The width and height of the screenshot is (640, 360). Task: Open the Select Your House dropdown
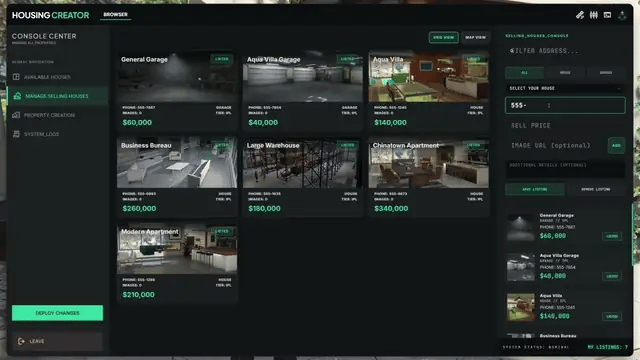pos(565,88)
